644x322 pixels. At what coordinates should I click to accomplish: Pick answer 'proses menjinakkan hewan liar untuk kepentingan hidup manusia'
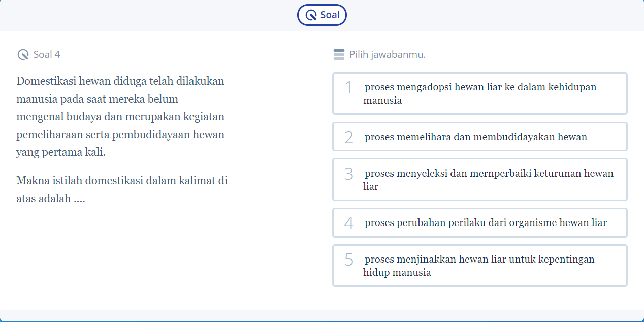tap(479, 266)
